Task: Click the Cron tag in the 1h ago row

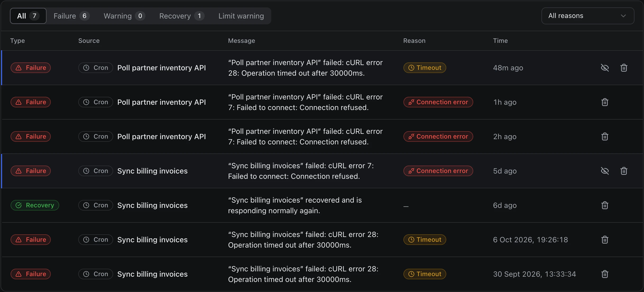Action: 96,102
